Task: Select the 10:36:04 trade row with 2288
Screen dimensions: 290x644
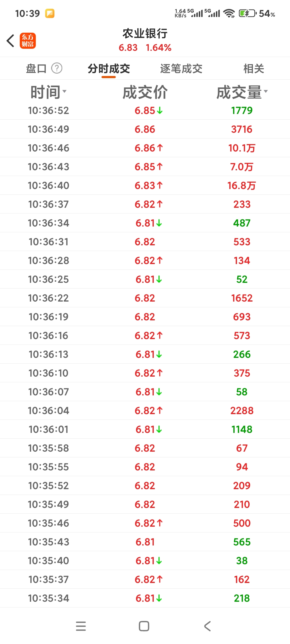Action: [x=145, y=410]
